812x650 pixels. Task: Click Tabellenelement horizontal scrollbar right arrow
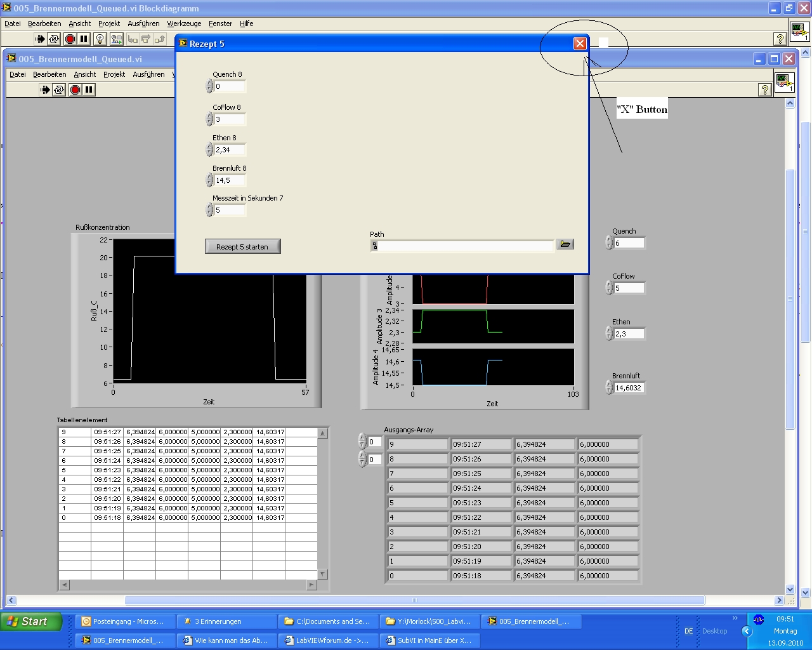coord(311,585)
